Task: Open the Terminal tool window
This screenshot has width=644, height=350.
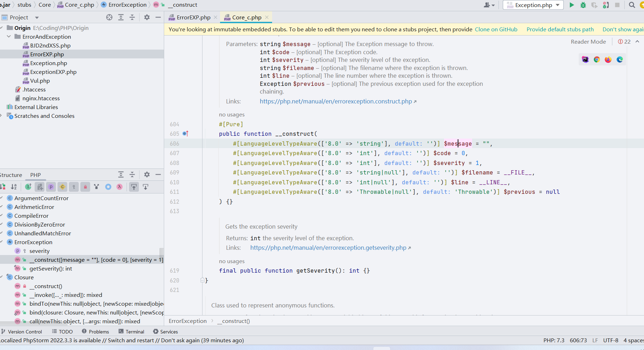Action: click(131, 331)
